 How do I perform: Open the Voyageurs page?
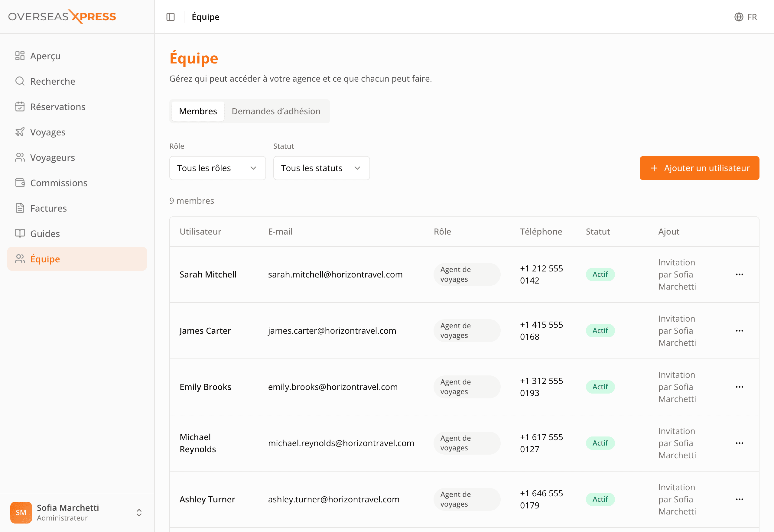tap(77, 157)
